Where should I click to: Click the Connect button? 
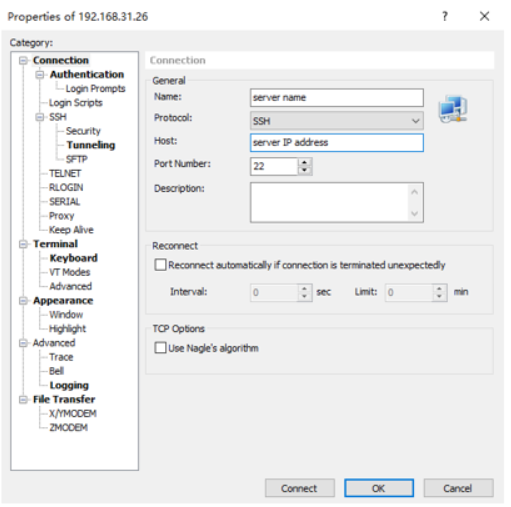(300, 488)
